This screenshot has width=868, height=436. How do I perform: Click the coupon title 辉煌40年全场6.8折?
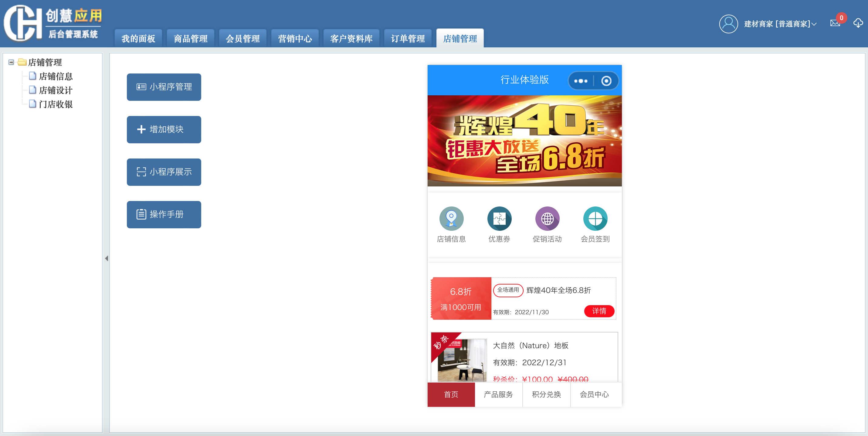pyautogui.click(x=559, y=290)
